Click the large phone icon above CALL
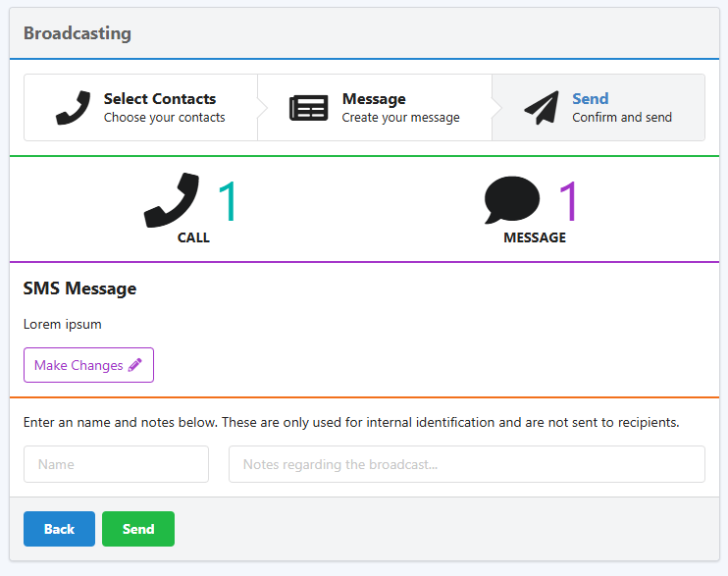This screenshot has height=576, width=728. tap(172, 200)
